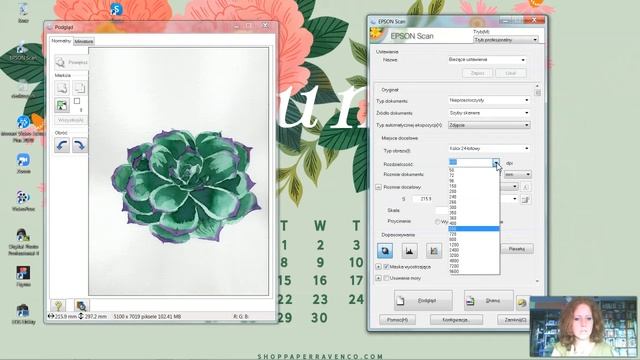The image size is (640, 360).
Task: Open the mm units dropdown
Action: pyautogui.click(x=518, y=175)
